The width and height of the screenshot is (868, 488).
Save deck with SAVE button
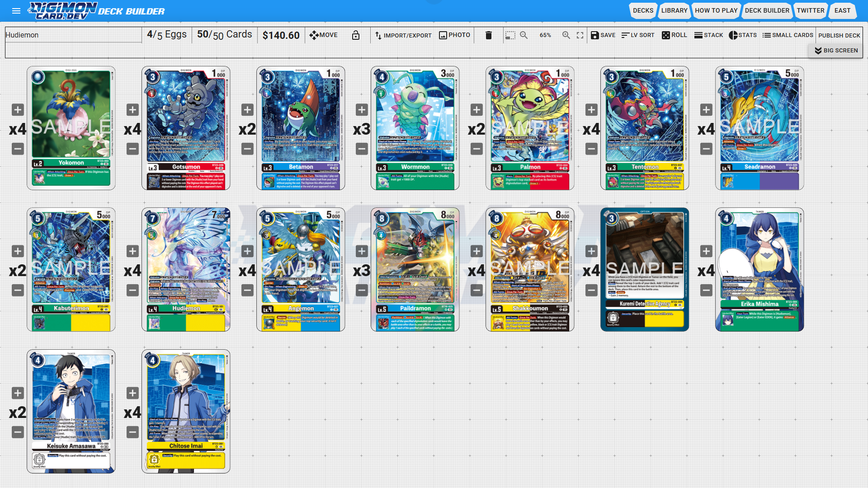[x=603, y=35]
